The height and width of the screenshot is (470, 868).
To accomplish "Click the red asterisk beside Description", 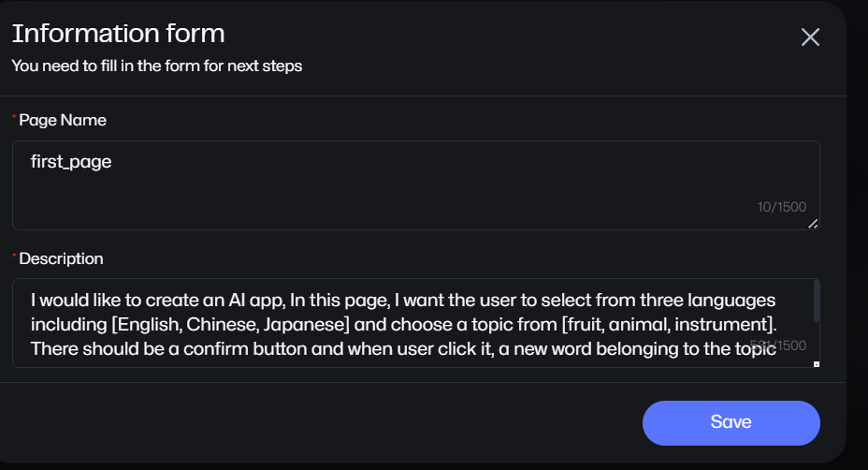I will (x=14, y=257).
